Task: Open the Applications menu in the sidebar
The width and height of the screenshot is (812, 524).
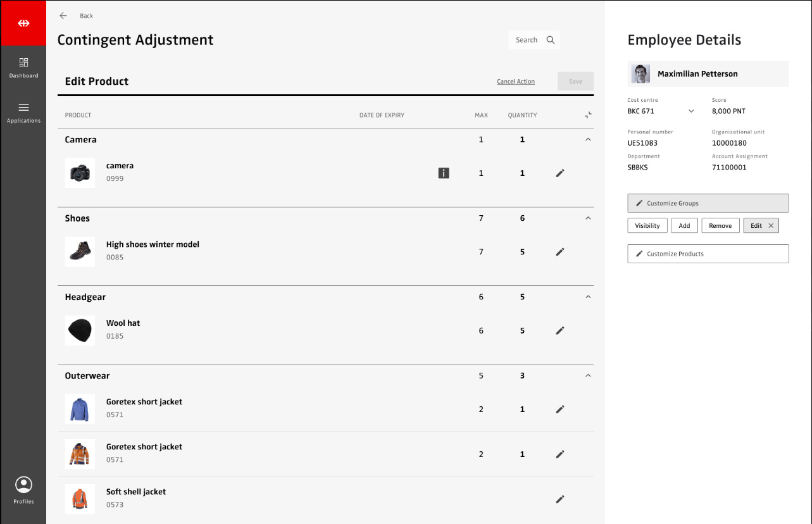Action: pos(23,112)
